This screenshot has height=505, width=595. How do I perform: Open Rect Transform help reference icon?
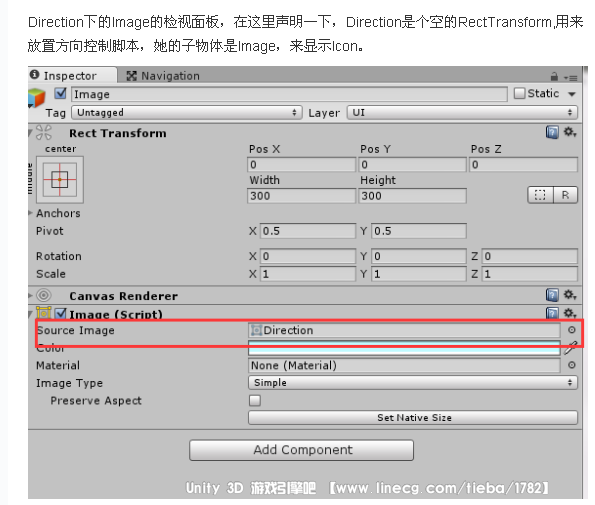tap(552, 132)
